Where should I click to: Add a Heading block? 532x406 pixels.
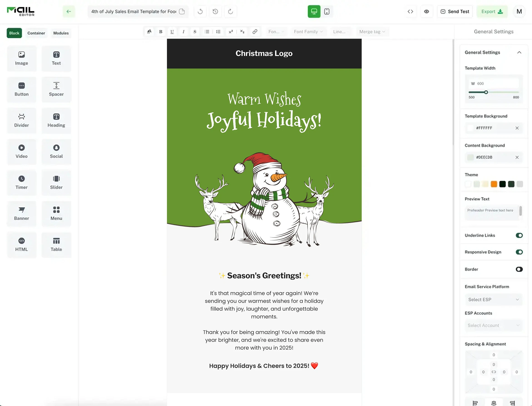tap(56, 120)
